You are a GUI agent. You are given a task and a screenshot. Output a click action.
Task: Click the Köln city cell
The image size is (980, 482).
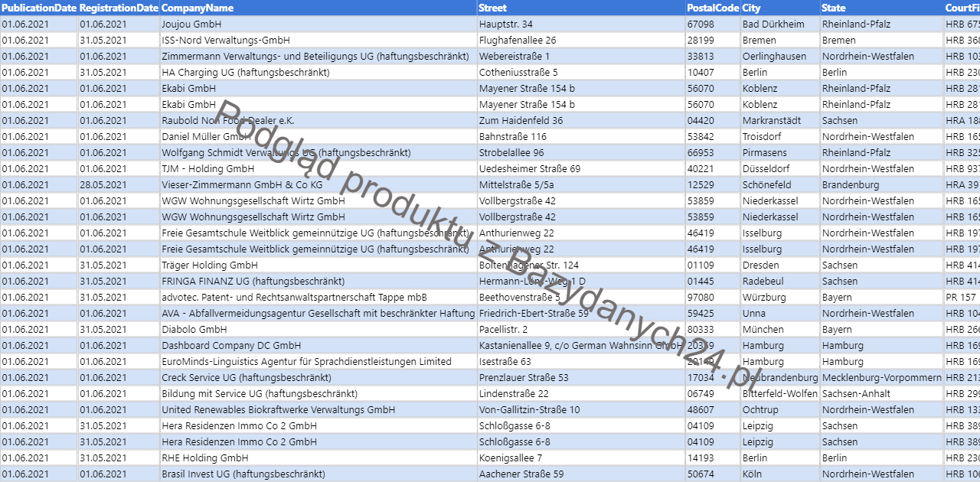point(780,474)
